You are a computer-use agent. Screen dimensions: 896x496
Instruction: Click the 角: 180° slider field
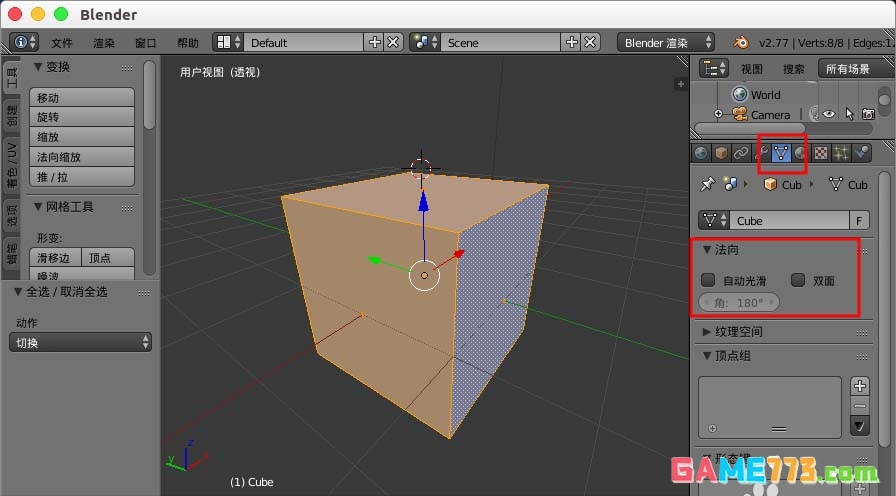(739, 302)
